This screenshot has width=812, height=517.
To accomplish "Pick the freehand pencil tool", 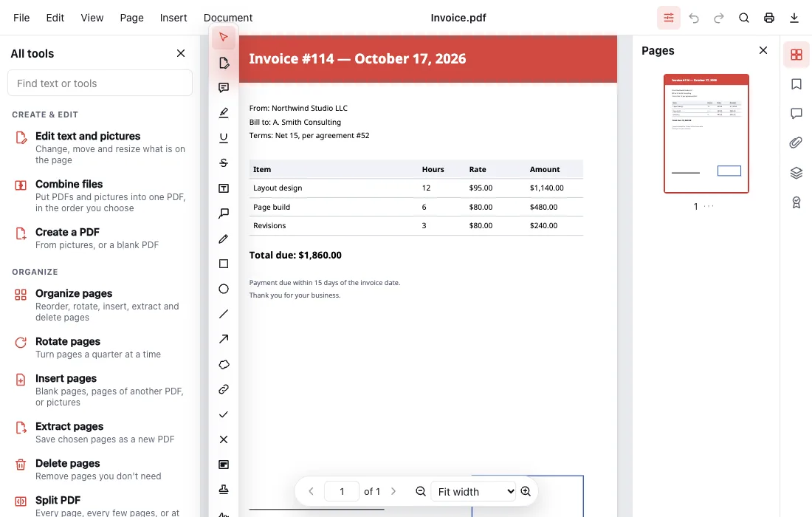I will (x=223, y=239).
